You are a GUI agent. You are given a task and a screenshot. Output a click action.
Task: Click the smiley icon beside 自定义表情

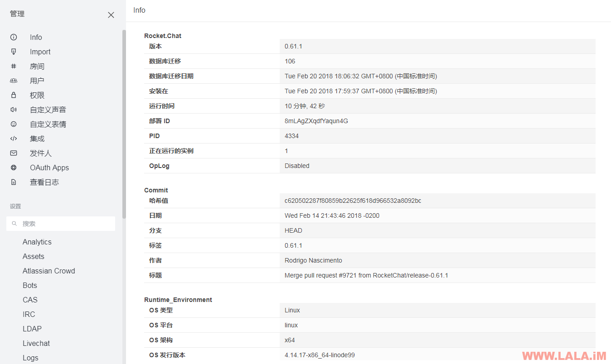click(x=14, y=124)
